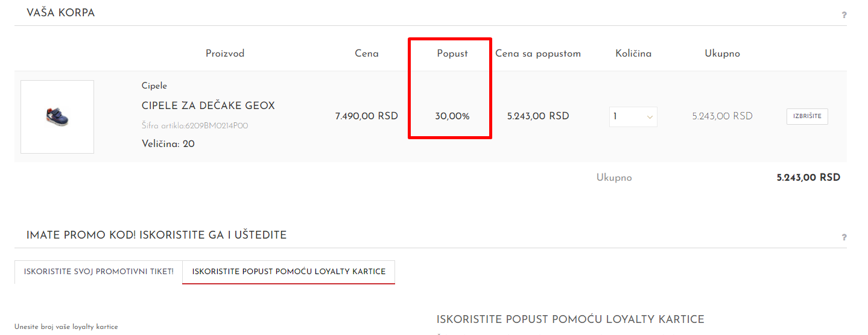Click the Cipele category label
Viewport: 868px width, 335px height.
tap(154, 86)
